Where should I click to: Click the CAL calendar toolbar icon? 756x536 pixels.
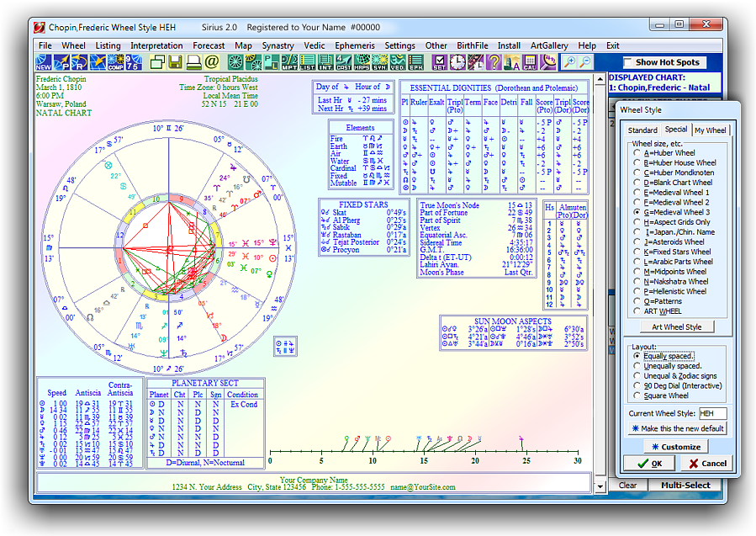(x=530, y=62)
